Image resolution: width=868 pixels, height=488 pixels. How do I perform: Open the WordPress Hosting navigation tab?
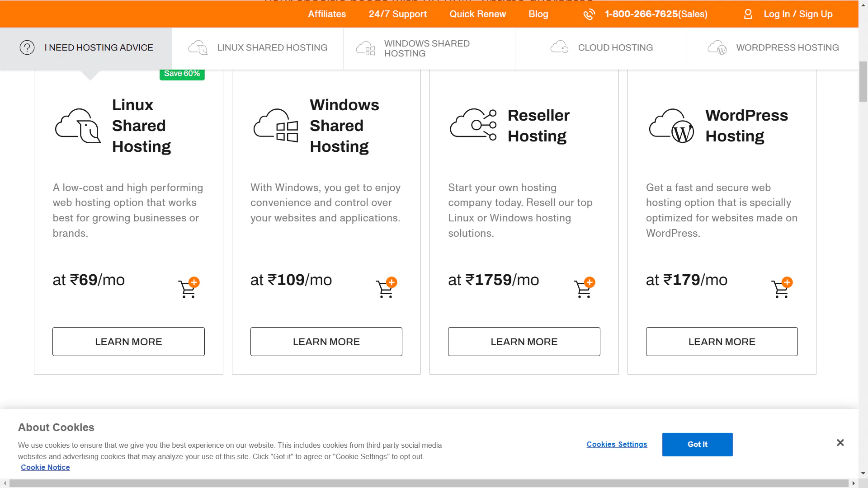click(773, 48)
